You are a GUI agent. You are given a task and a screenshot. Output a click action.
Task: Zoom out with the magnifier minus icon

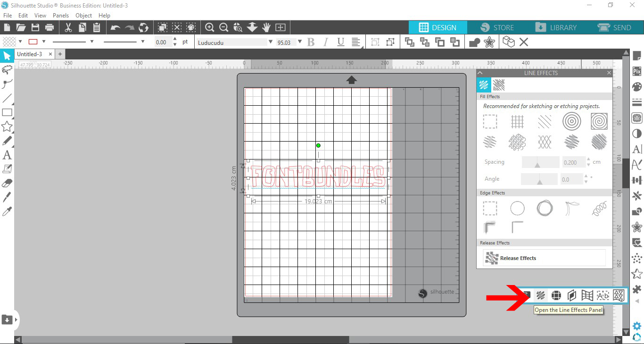pyautogui.click(x=224, y=27)
